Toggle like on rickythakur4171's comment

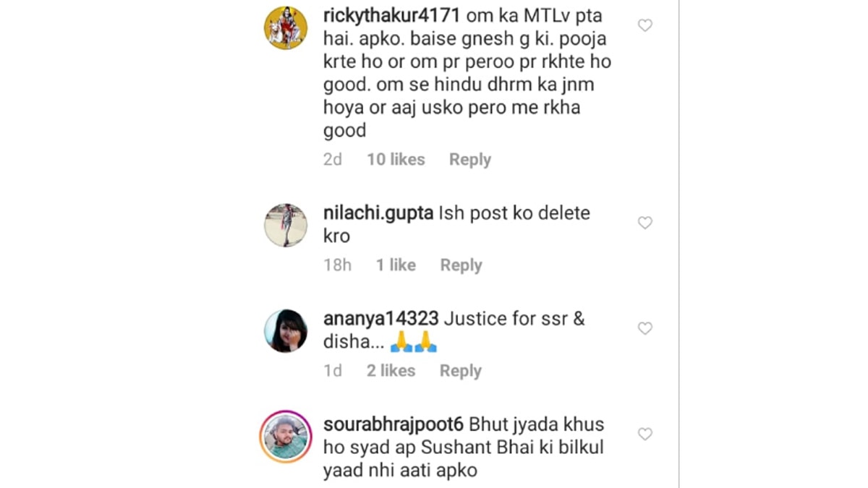[644, 25]
